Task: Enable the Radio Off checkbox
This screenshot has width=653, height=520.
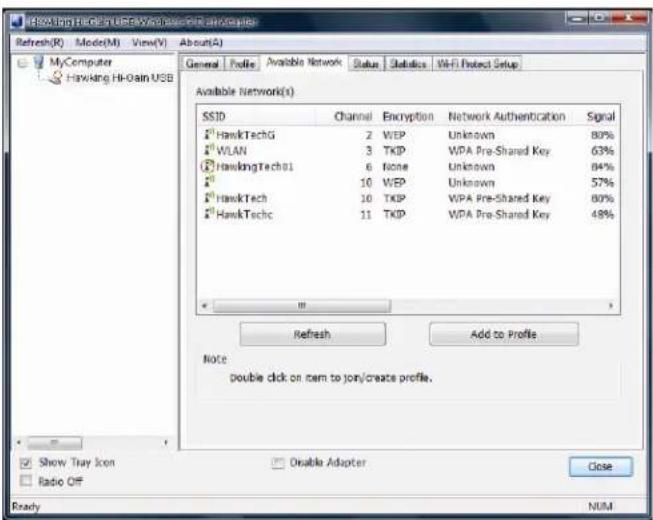Action: pos(26,481)
